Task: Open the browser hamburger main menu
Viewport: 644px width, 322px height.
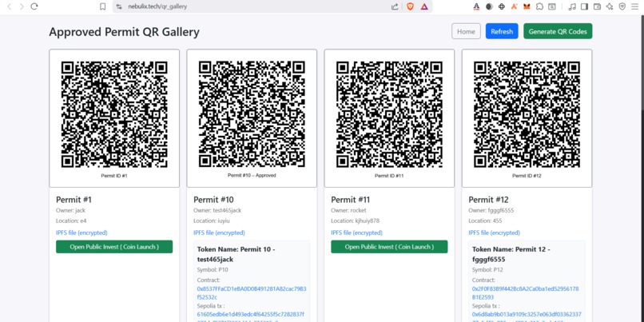Action: coord(635,6)
